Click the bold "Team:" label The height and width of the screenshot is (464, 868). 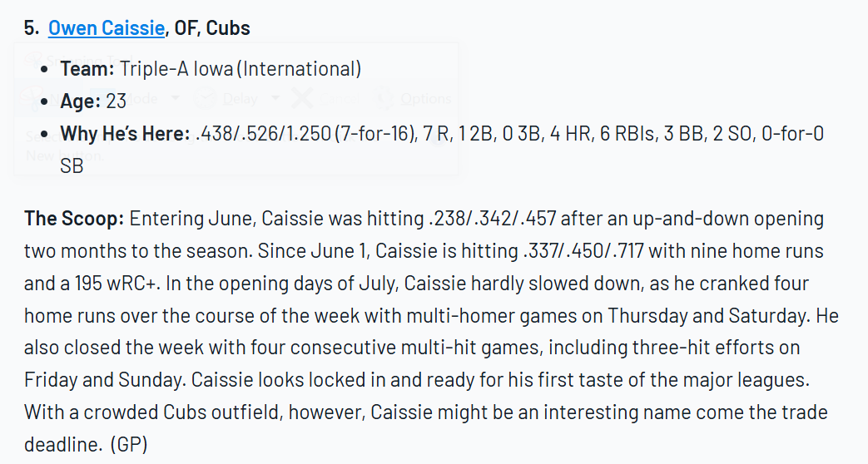(x=87, y=69)
